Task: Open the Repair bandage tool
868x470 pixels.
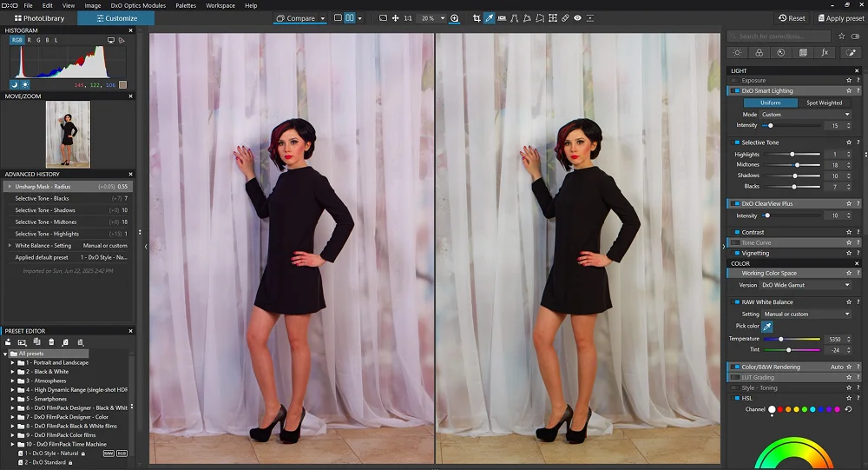Action: pyautogui.click(x=565, y=18)
